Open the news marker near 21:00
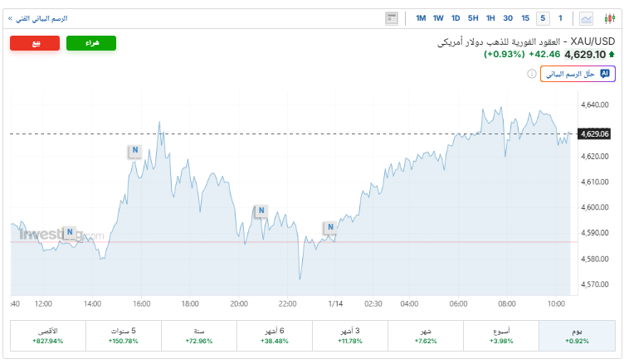The height and width of the screenshot is (364, 624). (x=261, y=211)
